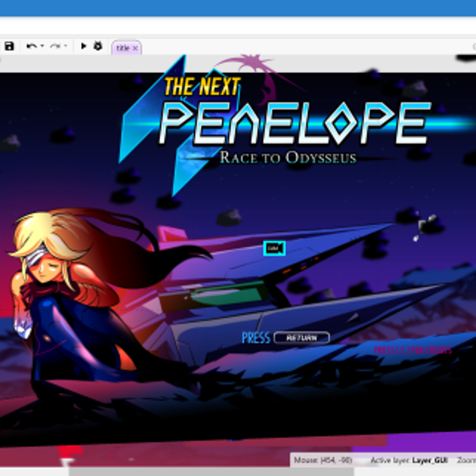Image resolution: width=476 pixels, height=476 pixels.
Task: Start Debug preview with the bug icon
Action: [x=98, y=46]
